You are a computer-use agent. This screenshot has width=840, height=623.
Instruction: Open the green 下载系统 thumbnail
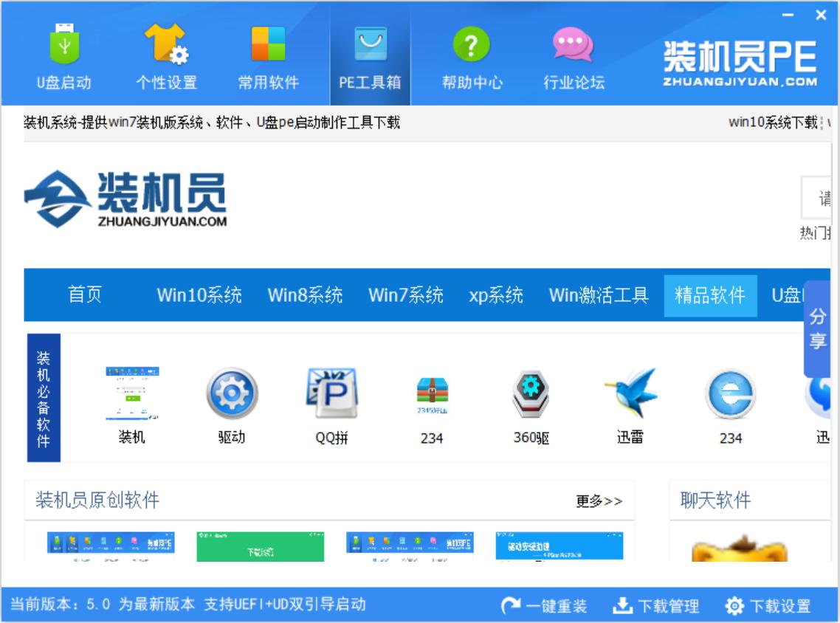pos(261,546)
